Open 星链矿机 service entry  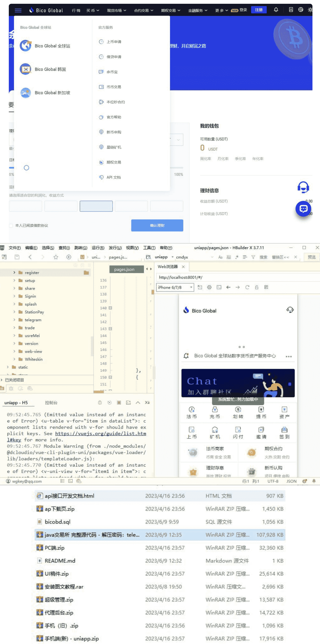tap(110, 147)
